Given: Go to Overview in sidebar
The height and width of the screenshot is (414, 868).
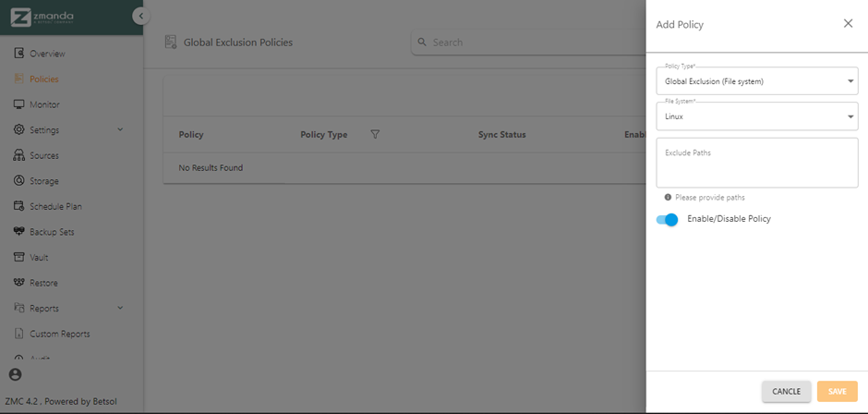Looking at the screenshot, I should pos(47,54).
